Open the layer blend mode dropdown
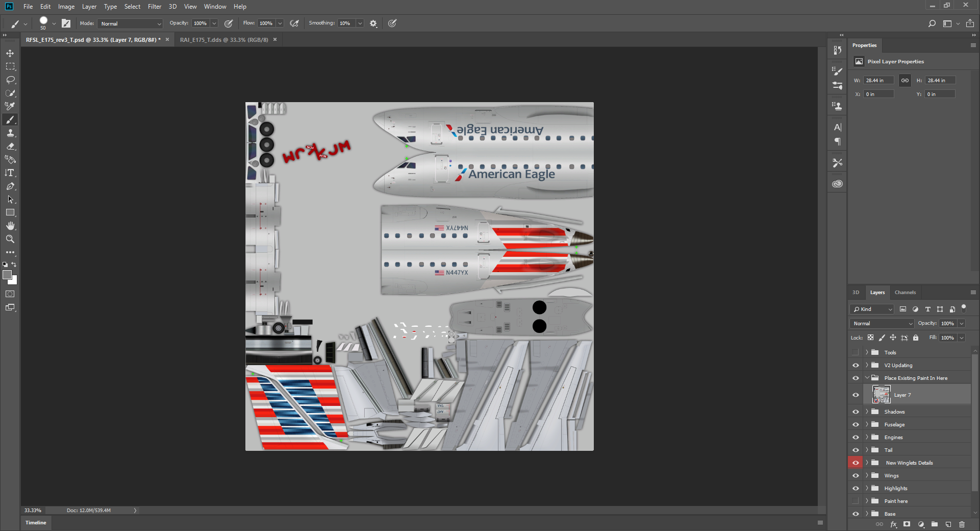This screenshot has height=531, width=980. [882, 323]
